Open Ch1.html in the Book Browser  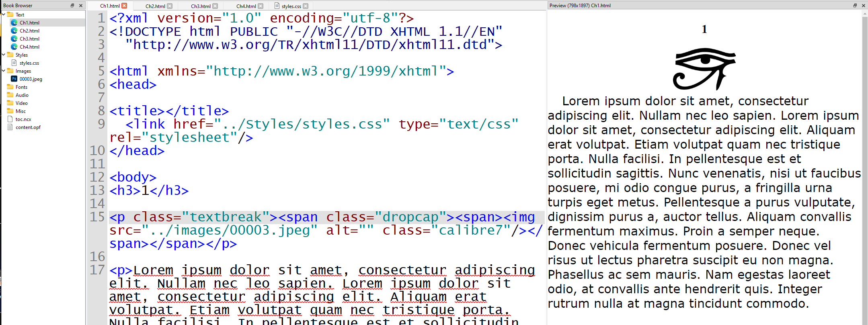coord(29,23)
